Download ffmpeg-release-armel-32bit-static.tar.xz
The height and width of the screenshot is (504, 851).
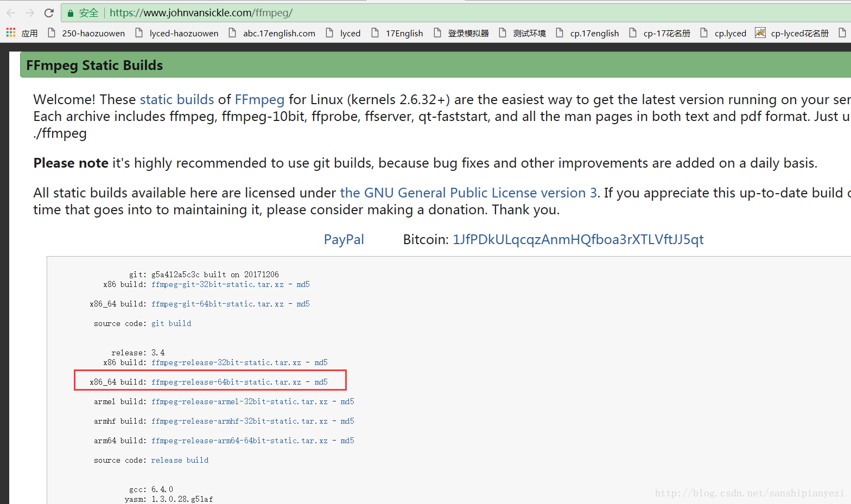[x=239, y=401]
